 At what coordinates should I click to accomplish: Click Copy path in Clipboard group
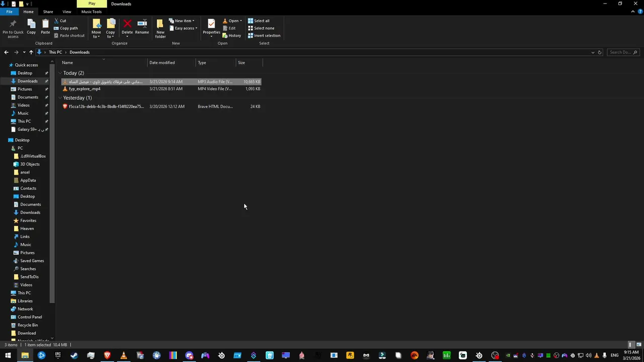click(x=66, y=28)
